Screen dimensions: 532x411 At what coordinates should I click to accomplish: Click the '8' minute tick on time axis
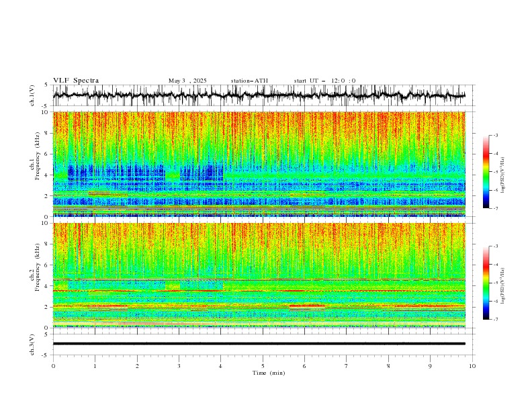388,366
